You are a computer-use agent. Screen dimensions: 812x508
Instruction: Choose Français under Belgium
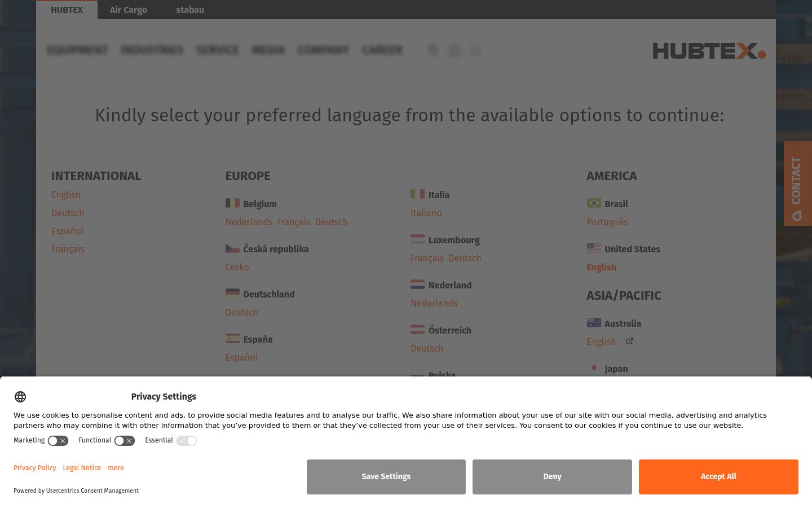click(x=294, y=222)
